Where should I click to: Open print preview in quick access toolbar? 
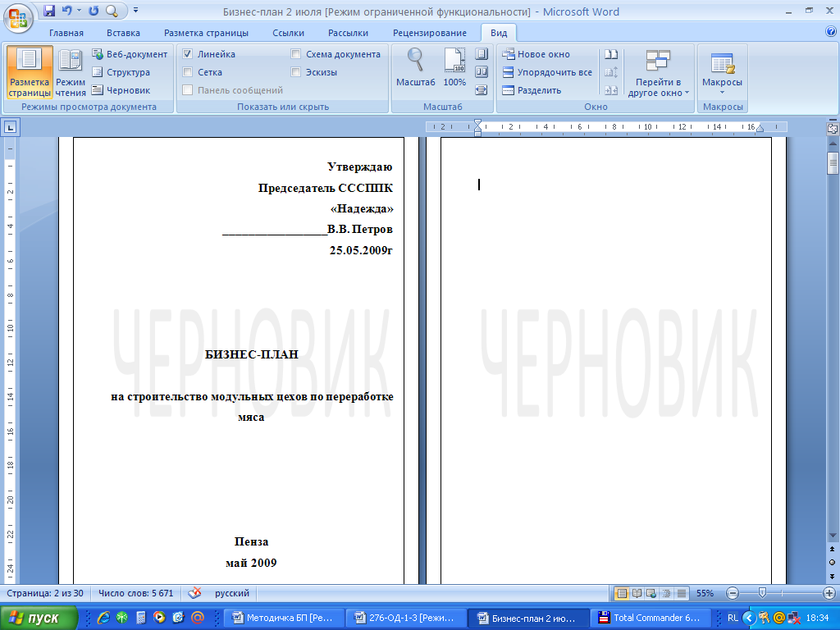(x=112, y=10)
